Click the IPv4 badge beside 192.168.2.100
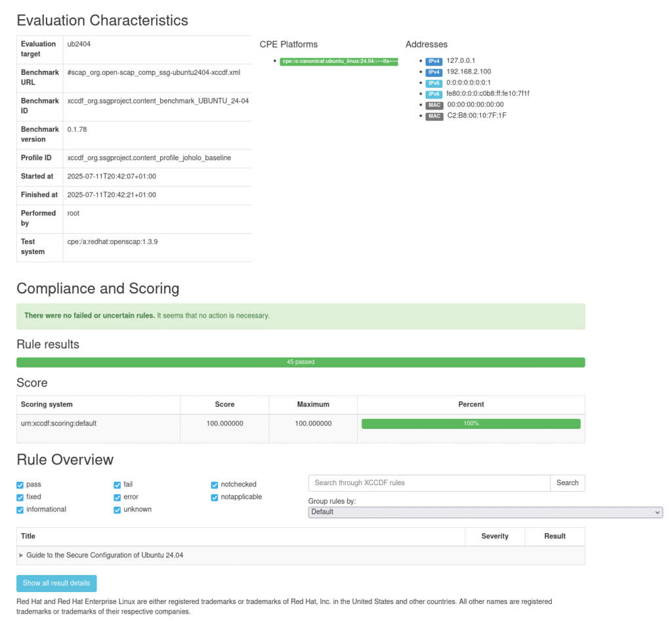 434,72
